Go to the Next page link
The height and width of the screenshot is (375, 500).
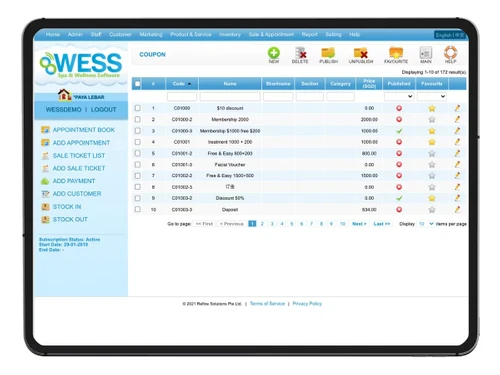tap(359, 224)
